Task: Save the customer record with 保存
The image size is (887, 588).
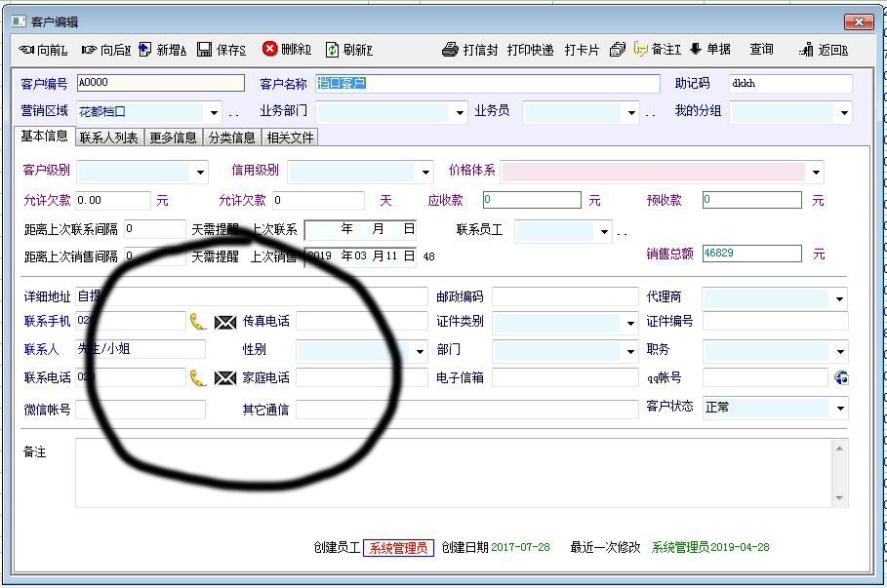Action: point(205,50)
